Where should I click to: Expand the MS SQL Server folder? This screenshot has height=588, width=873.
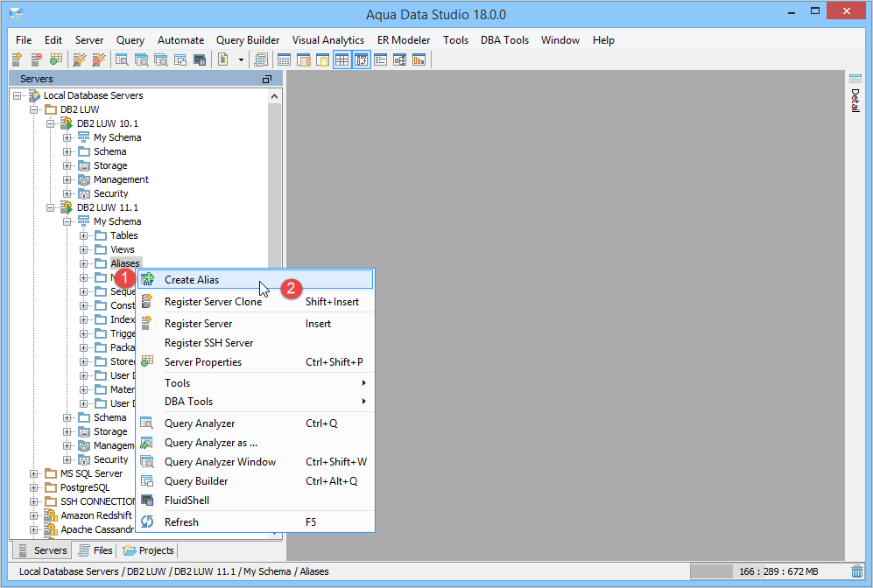34,473
